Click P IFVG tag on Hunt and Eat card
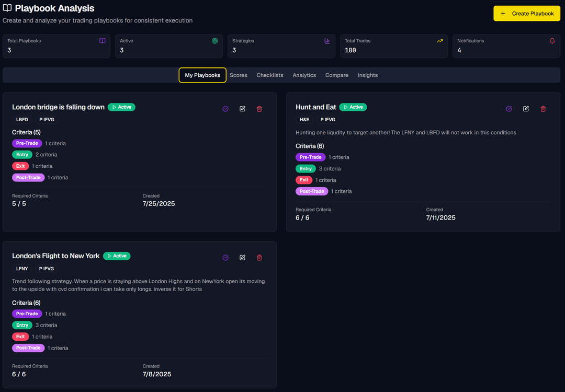 [328, 120]
